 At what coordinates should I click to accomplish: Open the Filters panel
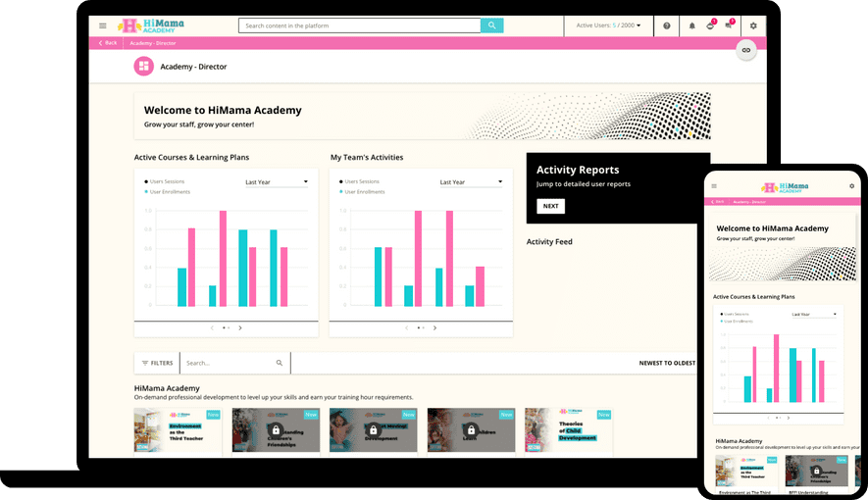157,363
